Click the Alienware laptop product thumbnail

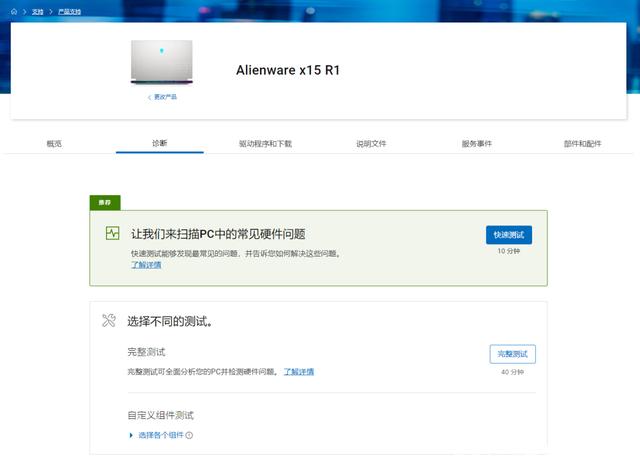tap(162, 62)
